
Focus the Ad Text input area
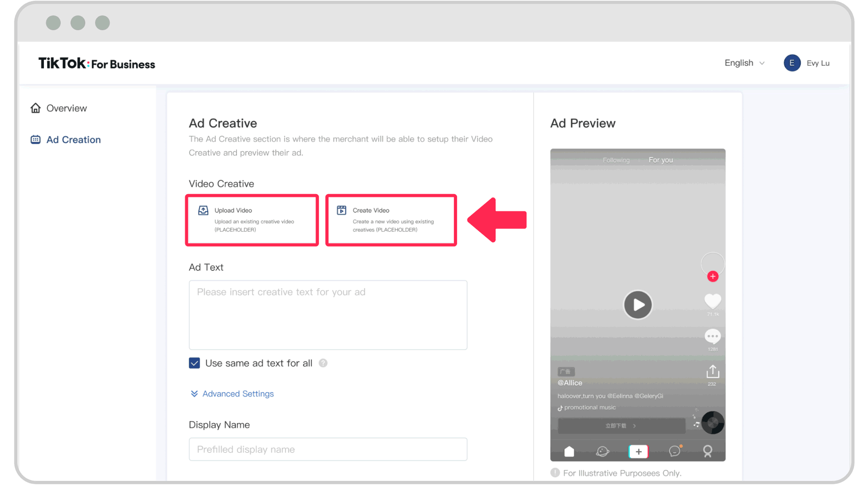(x=328, y=315)
